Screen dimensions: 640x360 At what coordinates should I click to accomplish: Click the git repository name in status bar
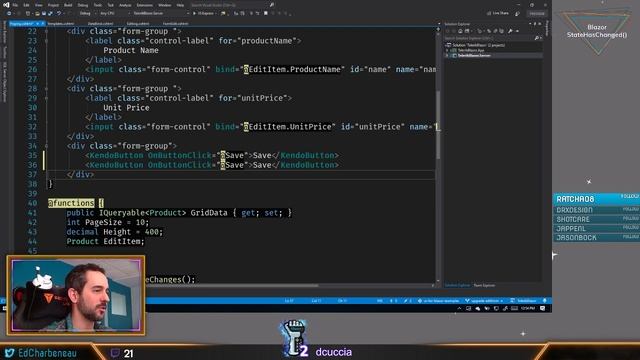[x=439, y=301]
